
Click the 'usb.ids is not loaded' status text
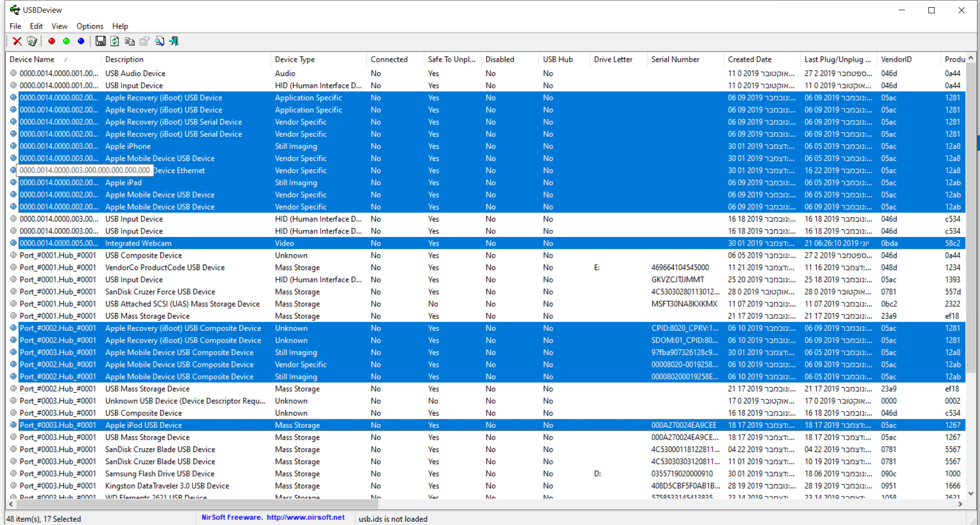click(393, 519)
